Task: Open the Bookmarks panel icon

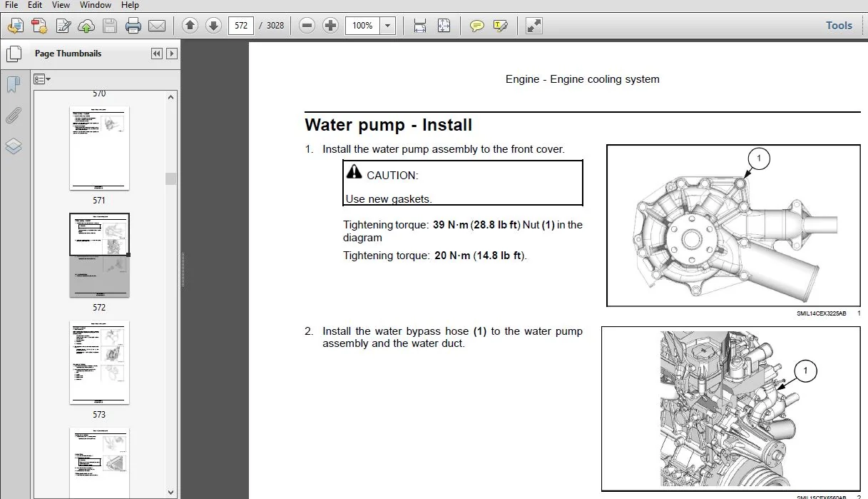Action: [14, 85]
